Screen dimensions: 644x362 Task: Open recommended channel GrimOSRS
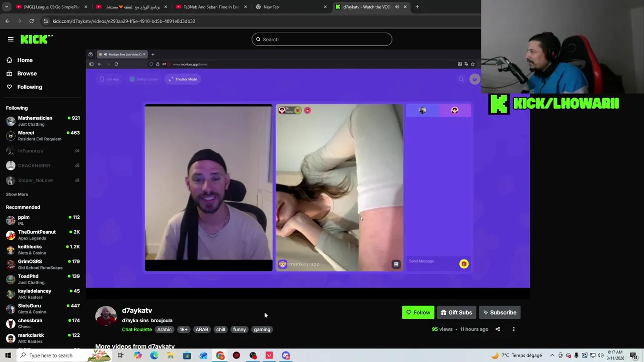[43, 264]
